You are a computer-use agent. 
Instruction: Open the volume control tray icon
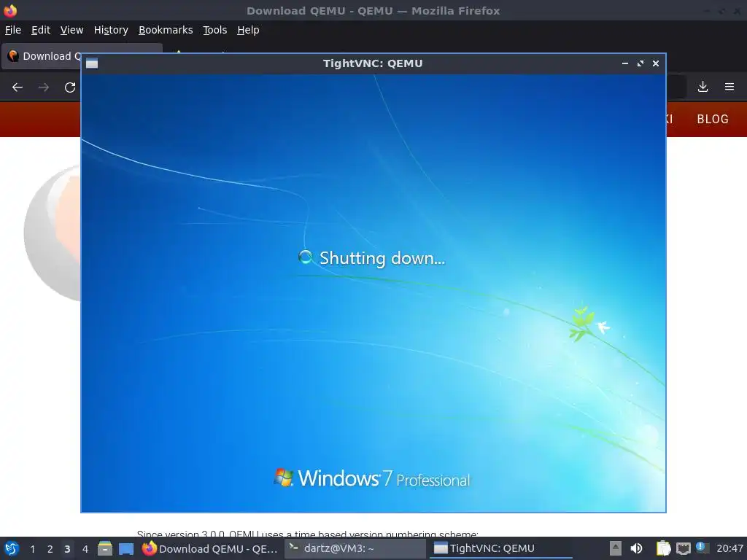click(636, 548)
